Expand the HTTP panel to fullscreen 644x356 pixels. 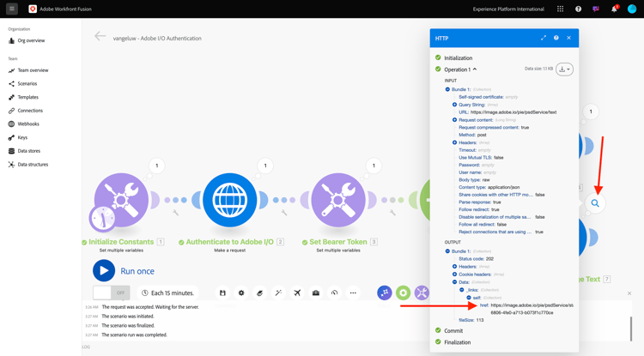pyautogui.click(x=544, y=38)
